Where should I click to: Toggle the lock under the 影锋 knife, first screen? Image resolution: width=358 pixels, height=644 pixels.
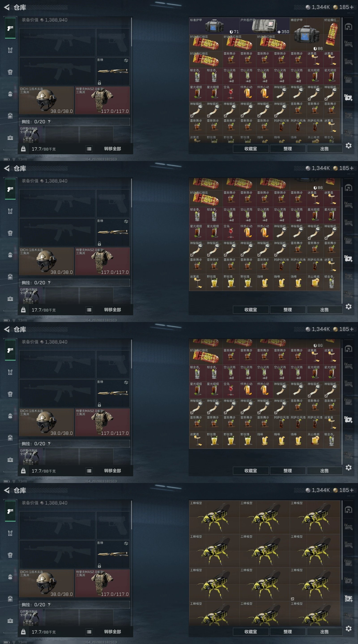coord(99,83)
